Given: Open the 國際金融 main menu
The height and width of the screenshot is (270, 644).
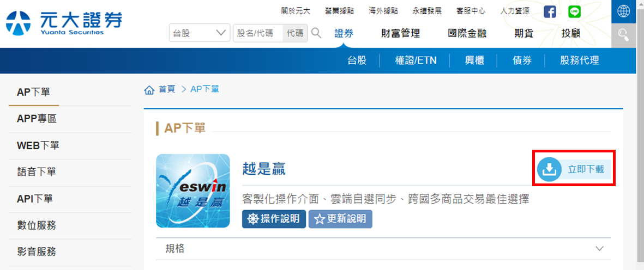Looking at the screenshot, I should tap(467, 34).
